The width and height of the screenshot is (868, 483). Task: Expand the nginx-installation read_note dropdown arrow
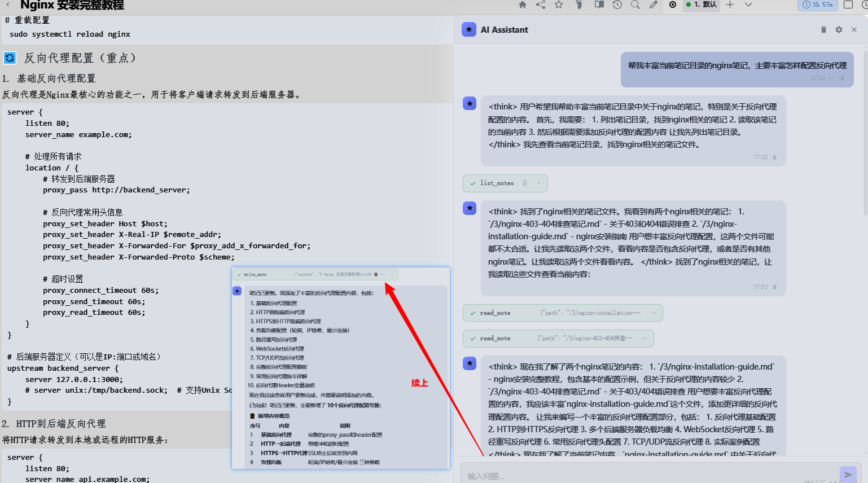coord(654,313)
